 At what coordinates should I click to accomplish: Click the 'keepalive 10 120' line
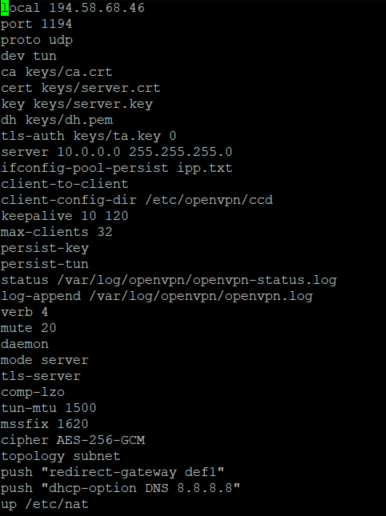click(65, 216)
